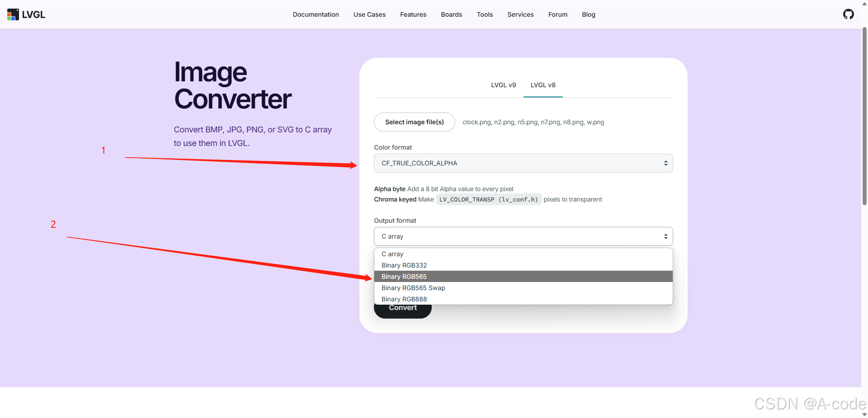Viewport: 868px width, 418px height.
Task: Click the page vertical scrollbar thumb
Action: point(864,117)
